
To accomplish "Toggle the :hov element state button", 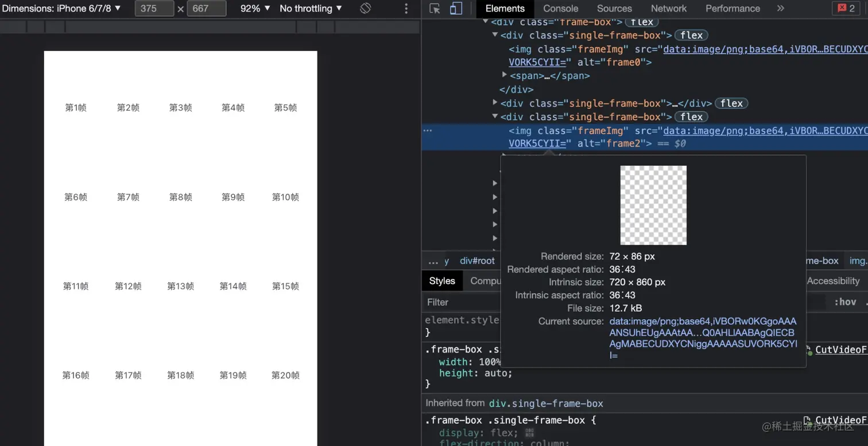I will [845, 302].
